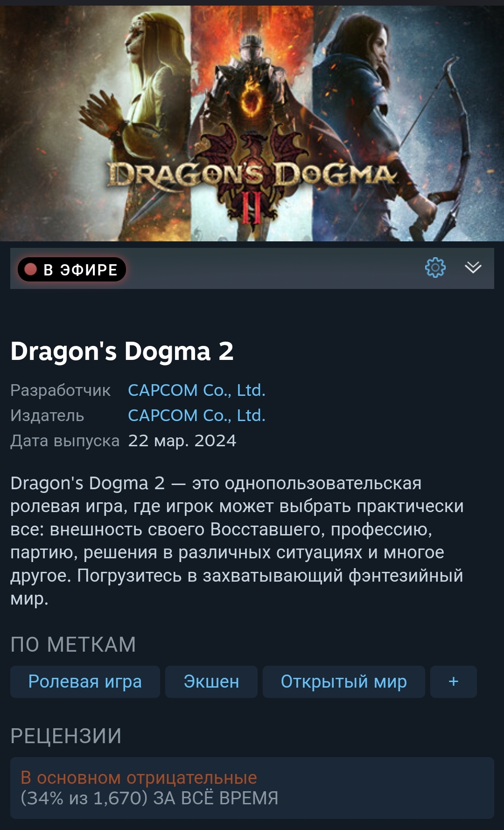Click the game description paragraph
Image resolution: width=504 pixels, height=830 pixels.
tap(237, 541)
